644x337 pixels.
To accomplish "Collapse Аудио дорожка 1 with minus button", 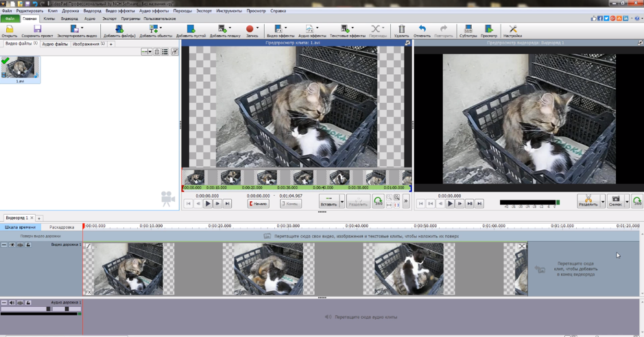I will [3, 303].
